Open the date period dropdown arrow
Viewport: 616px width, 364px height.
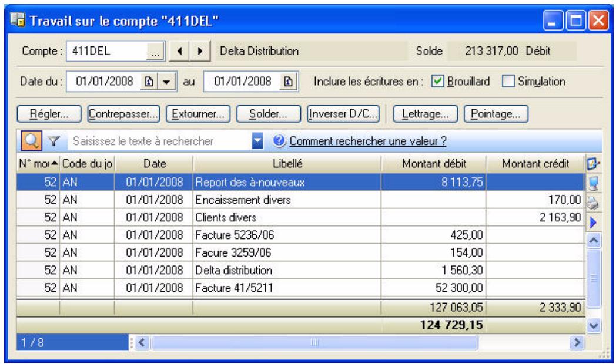(166, 82)
